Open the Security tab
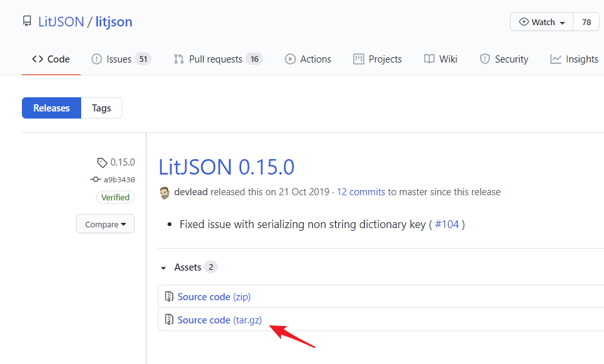This screenshot has width=604, height=364. pos(504,59)
